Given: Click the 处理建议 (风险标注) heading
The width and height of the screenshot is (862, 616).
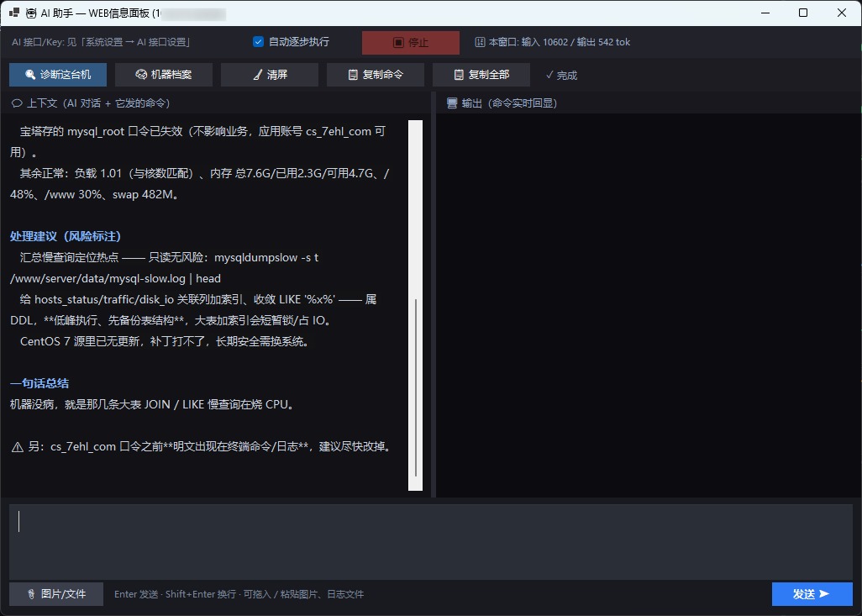Looking at the screenshot, I should (x=66, y=236).
